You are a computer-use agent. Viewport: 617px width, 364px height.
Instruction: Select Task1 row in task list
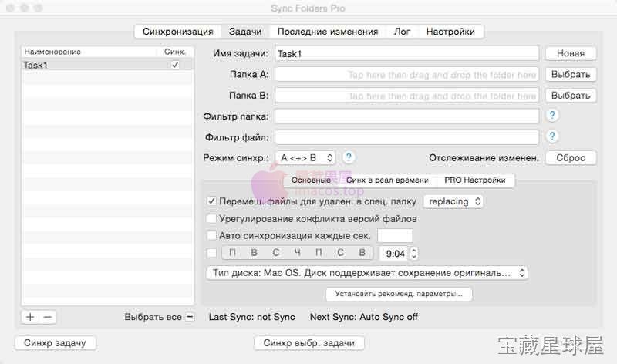tap(107, 65)
